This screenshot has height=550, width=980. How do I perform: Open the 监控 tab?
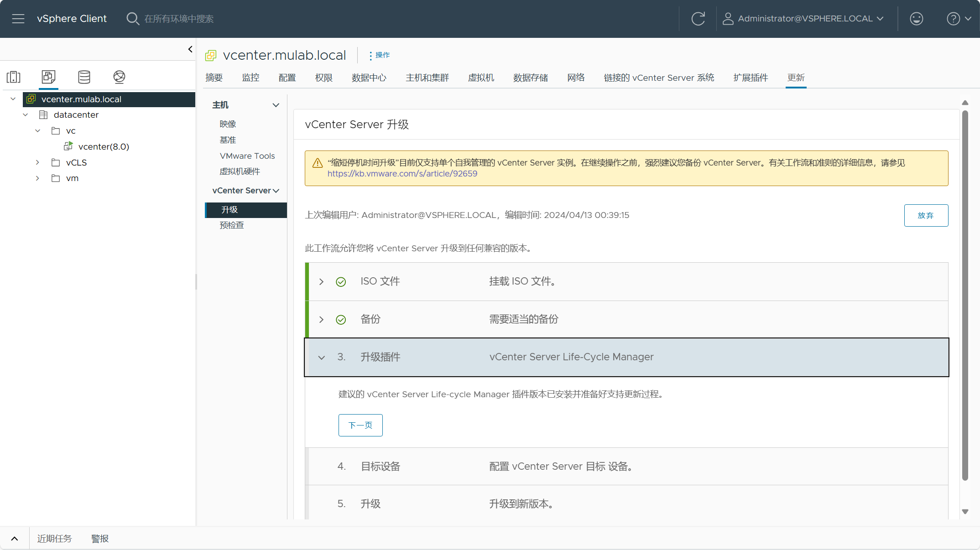[x=250, y=78]
